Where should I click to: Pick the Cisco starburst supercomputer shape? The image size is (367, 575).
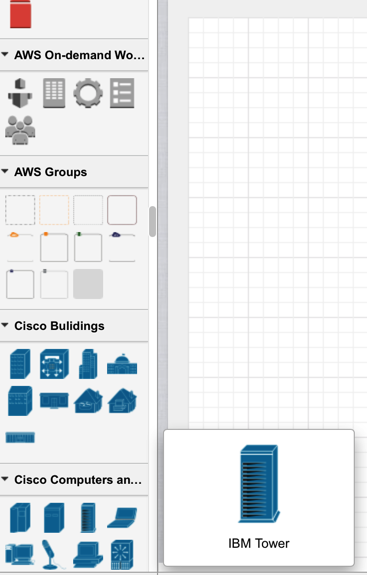tap(122, 554)
